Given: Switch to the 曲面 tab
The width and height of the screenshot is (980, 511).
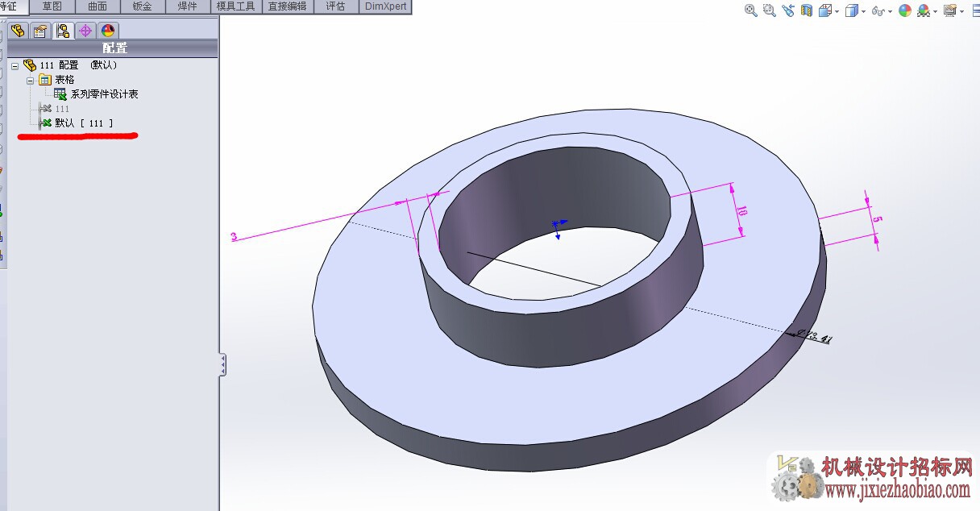Looking at the screenshot, I should tap(98, 6).
